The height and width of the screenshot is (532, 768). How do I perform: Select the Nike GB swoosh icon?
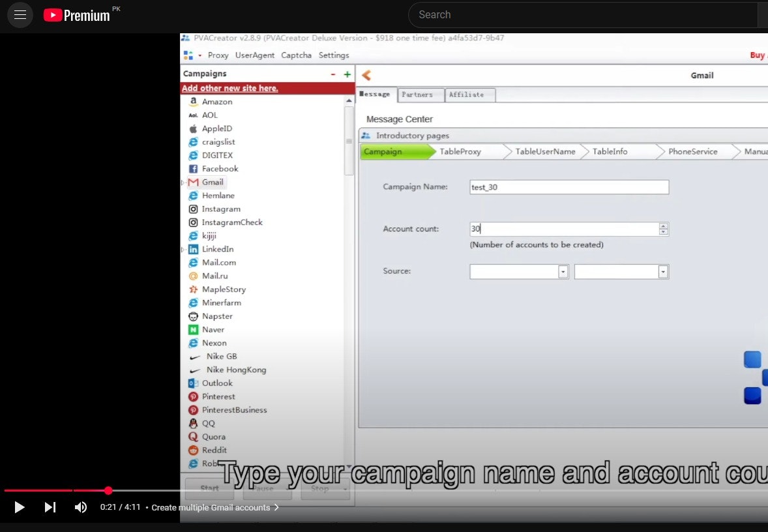pos(194,357)
